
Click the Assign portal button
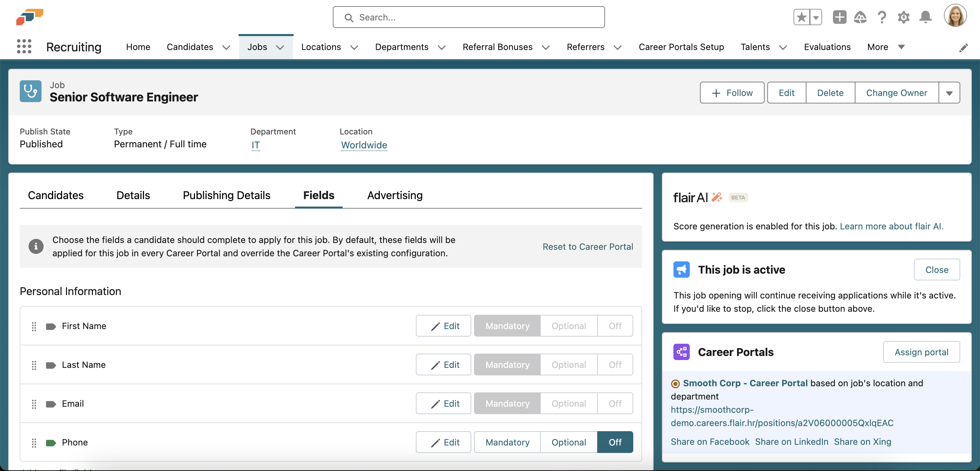click(x=921, y=352)
